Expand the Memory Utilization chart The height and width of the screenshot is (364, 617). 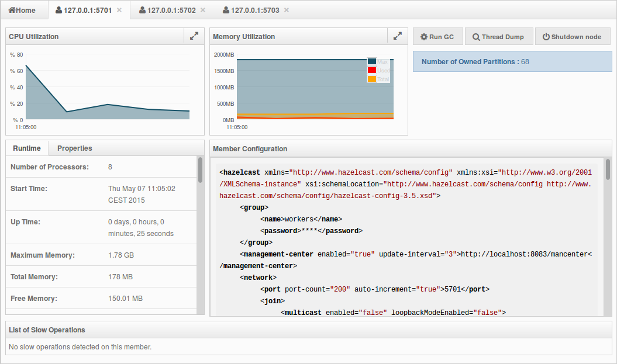tap(398, 36)
